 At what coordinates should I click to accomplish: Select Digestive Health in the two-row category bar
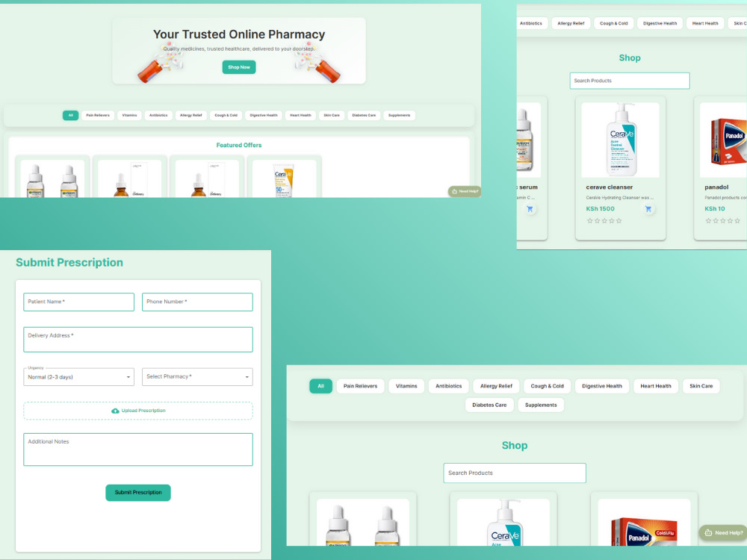click(601, 386)
